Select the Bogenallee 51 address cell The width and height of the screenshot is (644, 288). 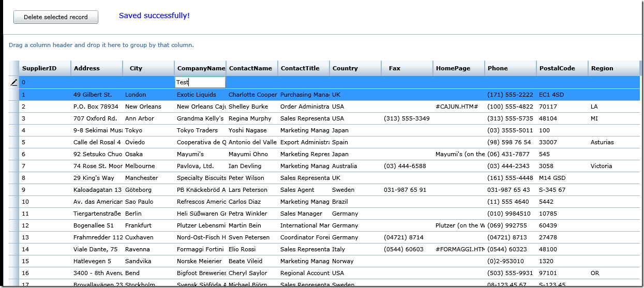click(97, 225)
